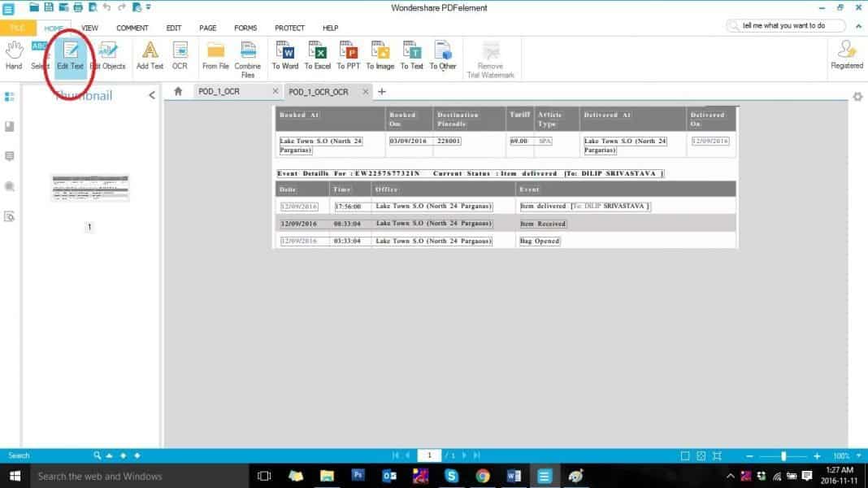
Task: Convert the PDF To Text
Action: (411, 54)
